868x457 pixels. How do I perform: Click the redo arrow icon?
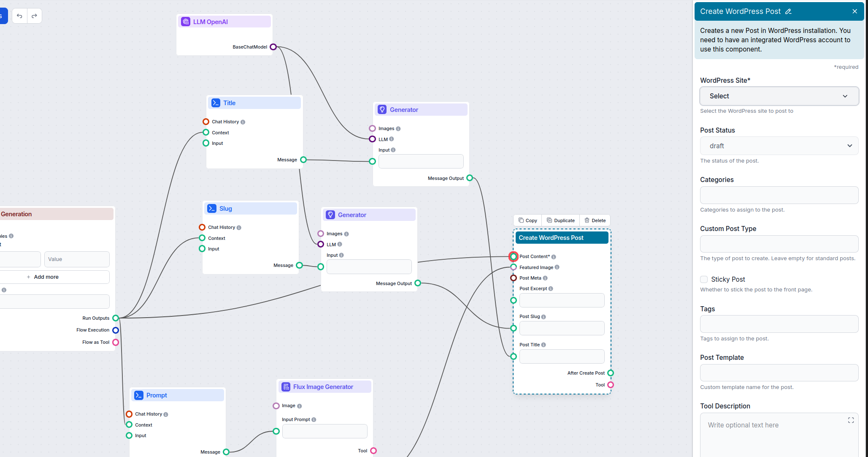(x=35, y=16)
